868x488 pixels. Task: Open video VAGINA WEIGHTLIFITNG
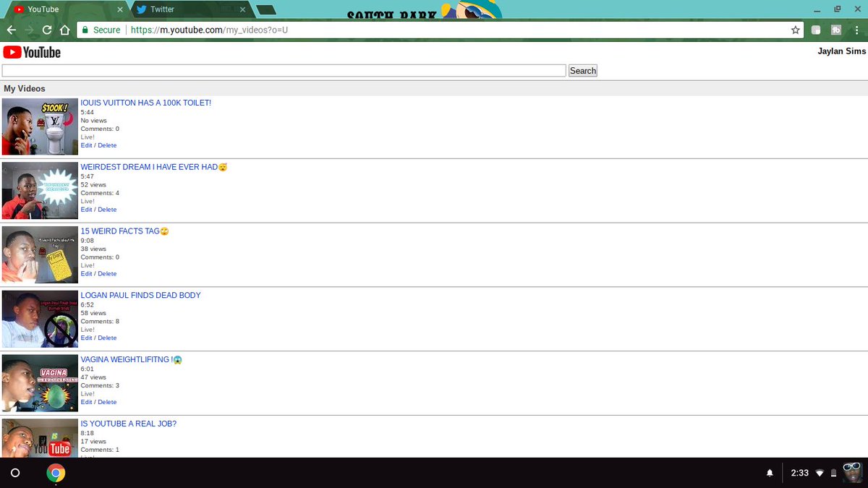(x=131, y=359)
